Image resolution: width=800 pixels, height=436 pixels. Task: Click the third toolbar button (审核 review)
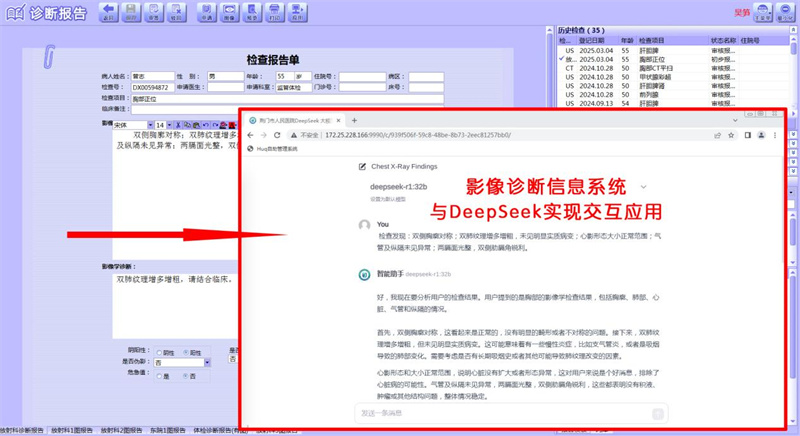(x=154, y=12)
